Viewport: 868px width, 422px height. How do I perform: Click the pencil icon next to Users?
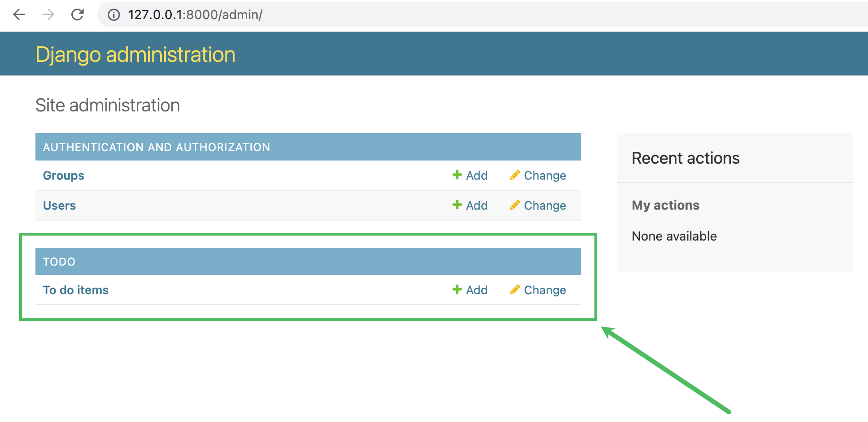[514, 205]
